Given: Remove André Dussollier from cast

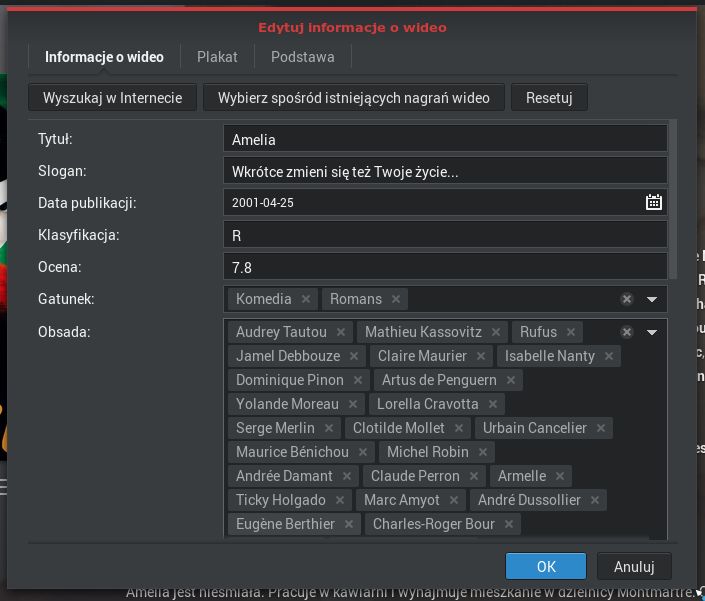Looking at the screenshot, I should coord(594,500).
